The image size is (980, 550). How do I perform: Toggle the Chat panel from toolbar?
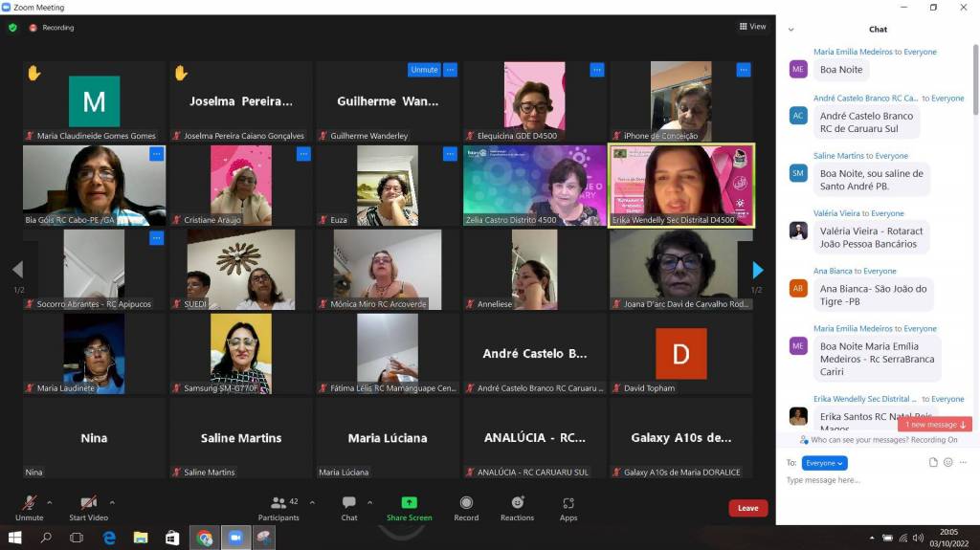349,503
